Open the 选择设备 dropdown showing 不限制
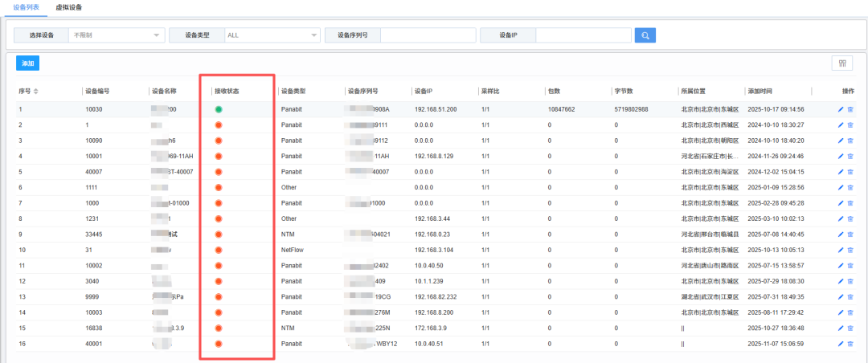The width and height of the screenshot is (868, 363). click(117, 35)
